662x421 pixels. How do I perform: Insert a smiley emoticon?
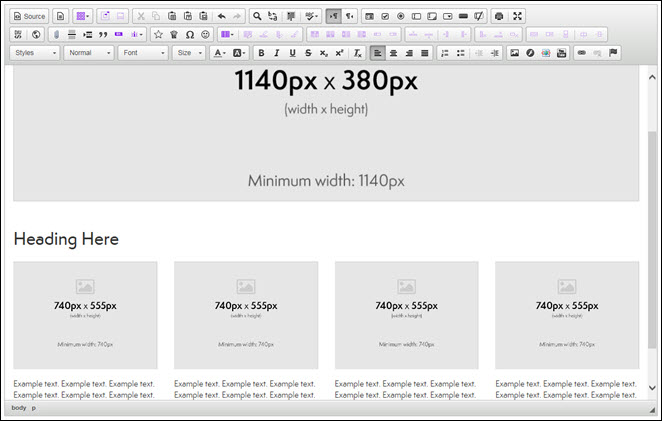click(206, 34)
